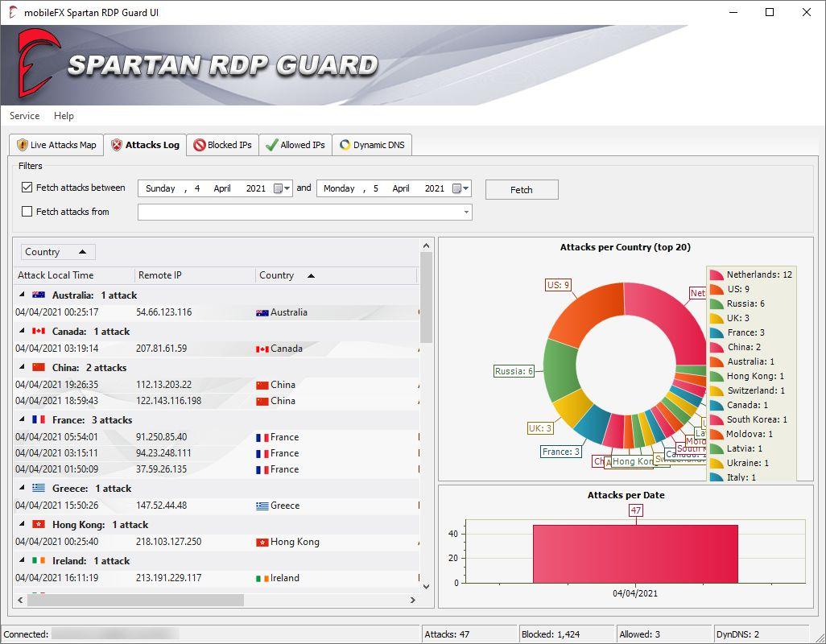Image resolution: width=826 pixels, height=644 pixels.
Task: Switch to Live Attacks Map tab
Action: pyautogui.click(x=56, y=145)
